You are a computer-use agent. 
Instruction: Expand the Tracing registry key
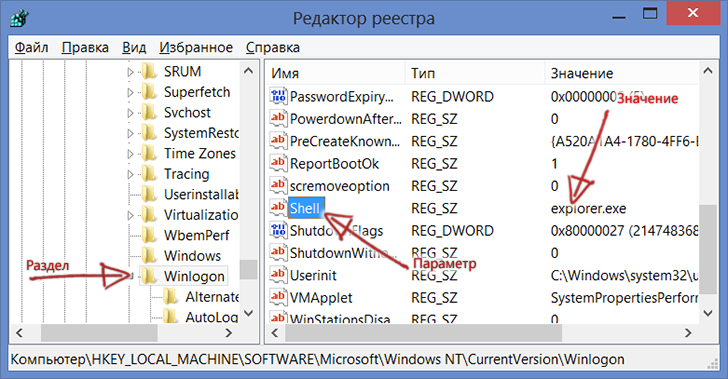[x=130, y=174]
